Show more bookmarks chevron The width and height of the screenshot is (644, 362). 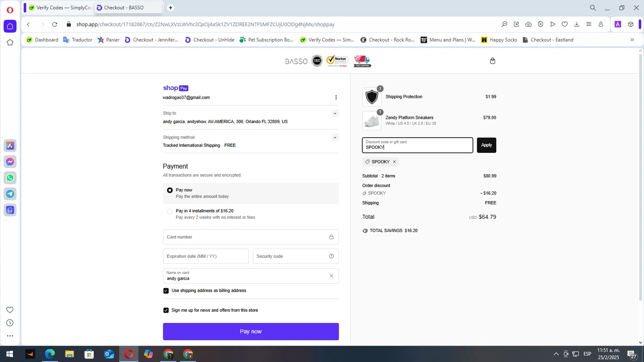pos(632,40)
